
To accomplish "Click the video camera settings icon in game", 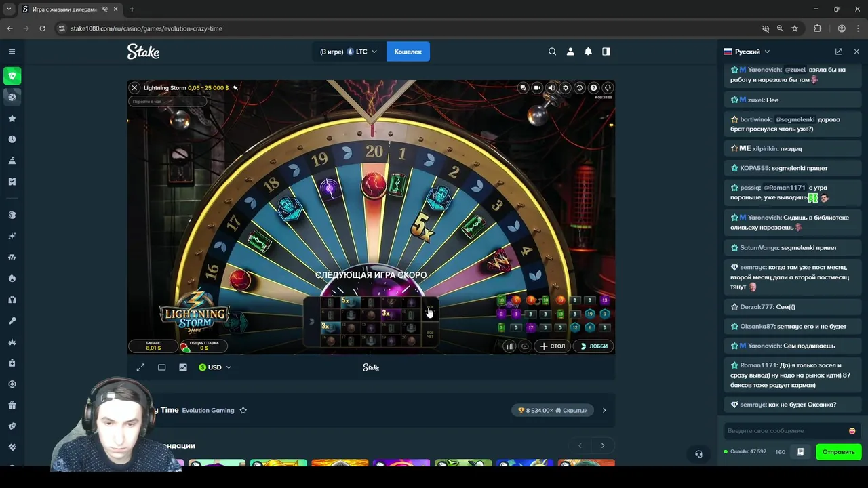I will [x=537, y=87].
